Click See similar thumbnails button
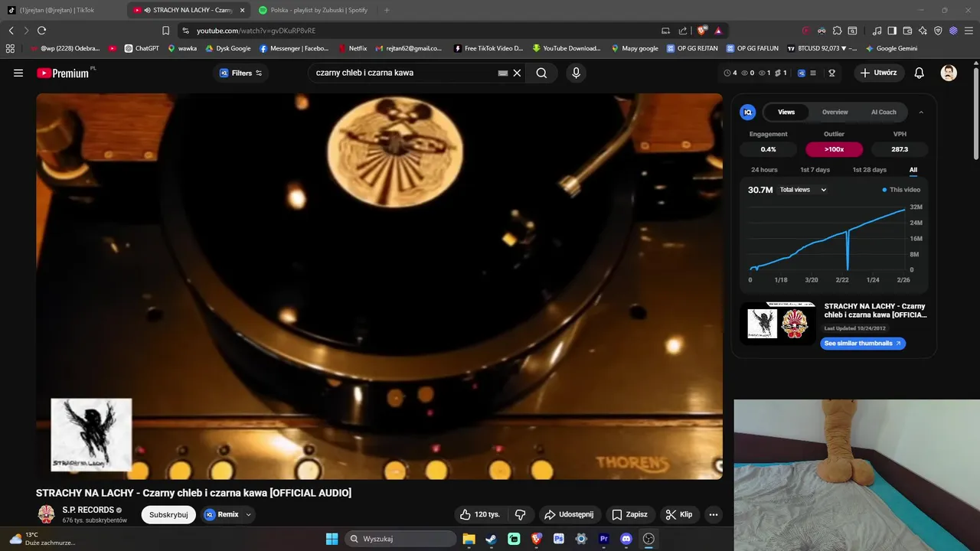The image size is (980, 551). click(863, 344)
